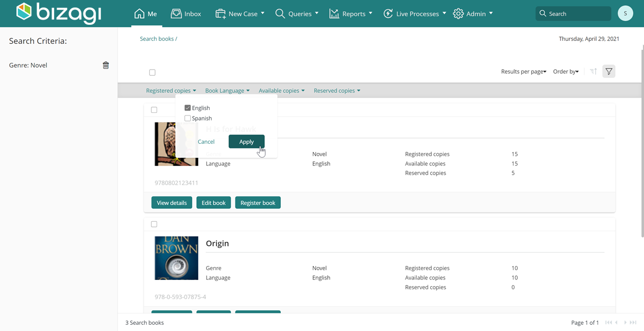Click the Search Criteria heading
644x331 pixels.
click(x=38, y=41)
